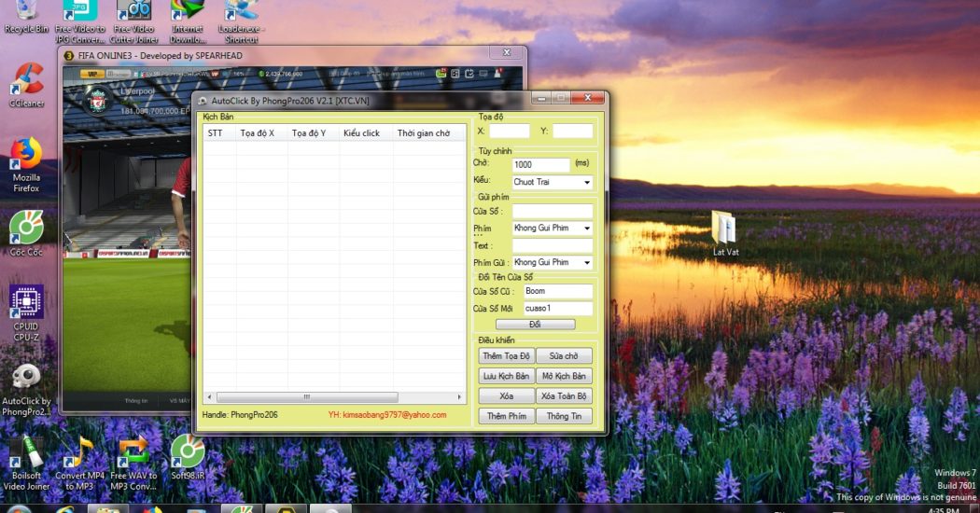Click the Tọa độ Y column header
This screenshot has width=980, height=513.
pos(313,133)
